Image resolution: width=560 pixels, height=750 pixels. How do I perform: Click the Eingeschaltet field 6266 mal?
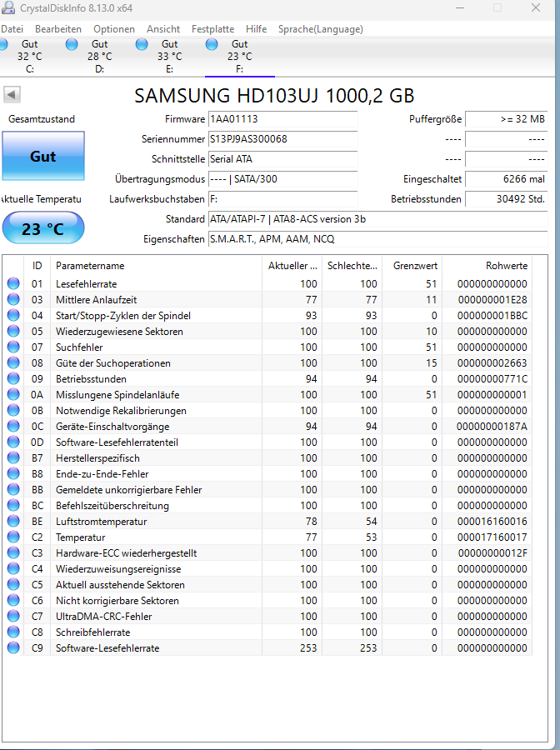click(x=507, y=179)
